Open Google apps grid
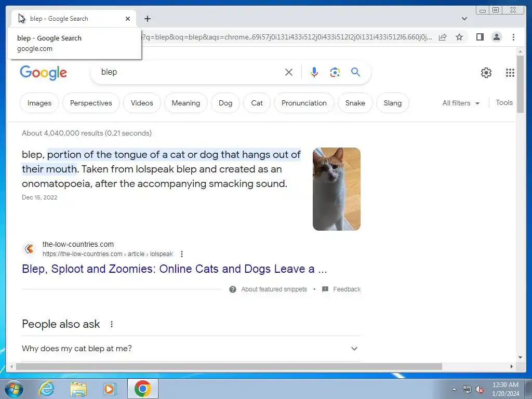 click(510, 73)
